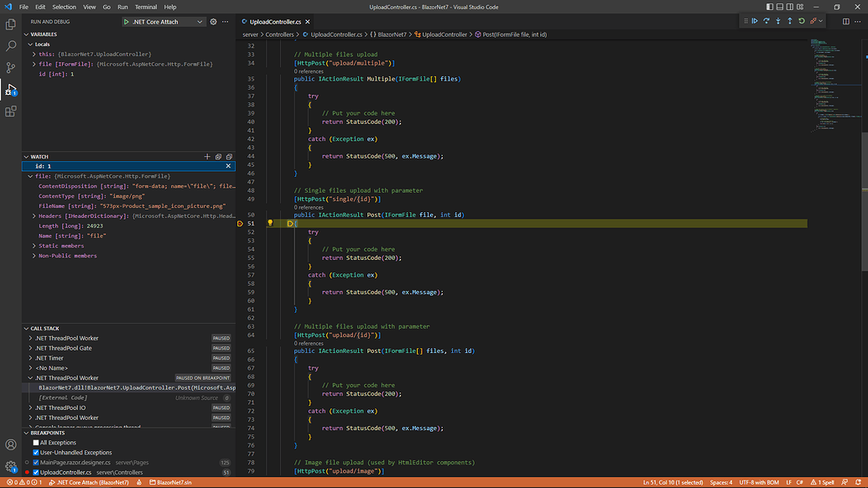Click the Continue debug button
The width and height of the screenshot is (868, 488).
(755, 21)
